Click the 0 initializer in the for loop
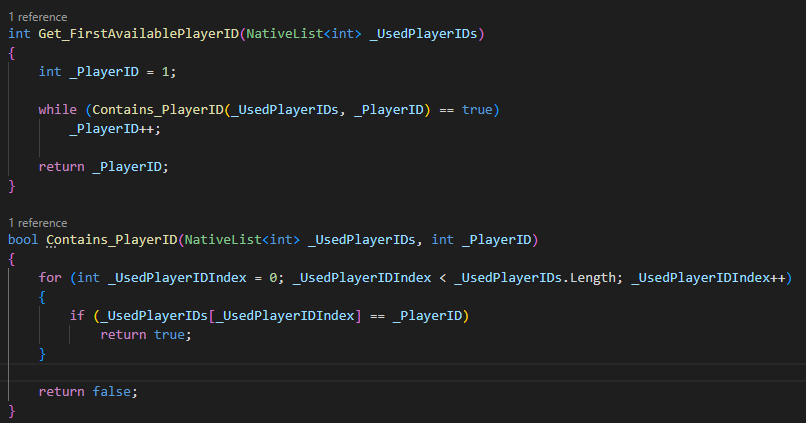Viewport: 806px width, 423px height. pyautogui.click(x=273, y=278)
